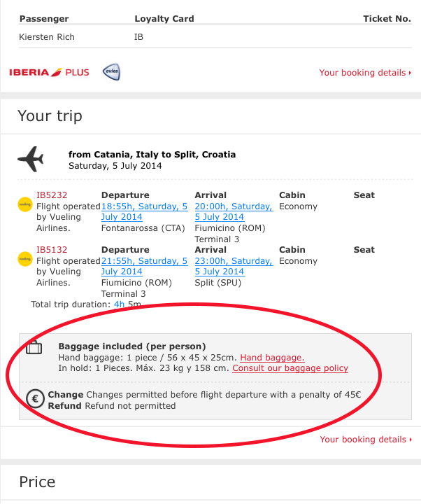The width and height of the screenshot is (421, 504).
Task: Click the euro symbol icon beside Change
Action: tap(35, 399)
